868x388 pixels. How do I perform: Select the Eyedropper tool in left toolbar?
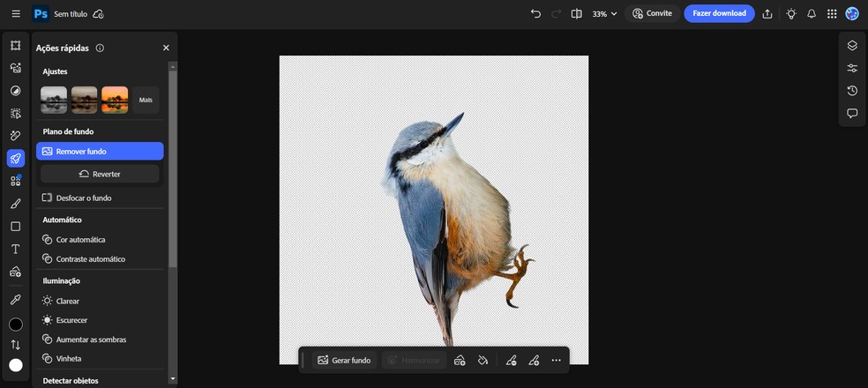(x=15, y=300)
